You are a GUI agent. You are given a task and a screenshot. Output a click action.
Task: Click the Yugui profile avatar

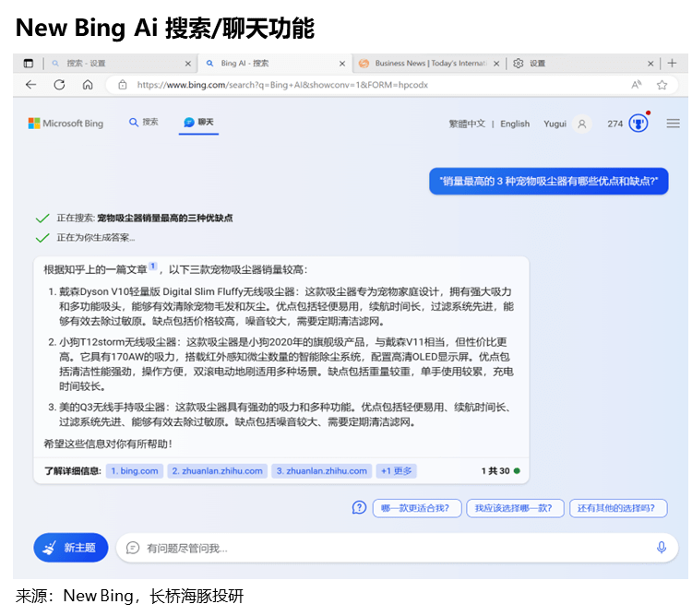pyautogui.click(x=581, y=124)
